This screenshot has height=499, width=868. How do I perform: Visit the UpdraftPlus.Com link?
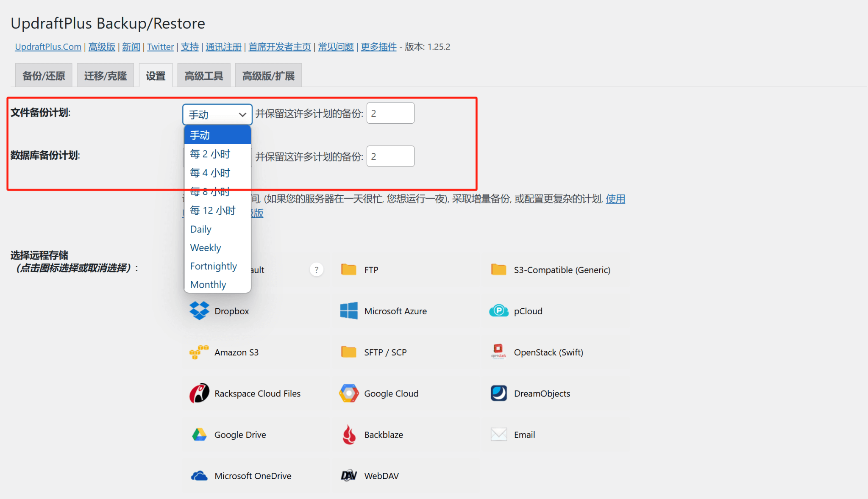tap(48, 47)
